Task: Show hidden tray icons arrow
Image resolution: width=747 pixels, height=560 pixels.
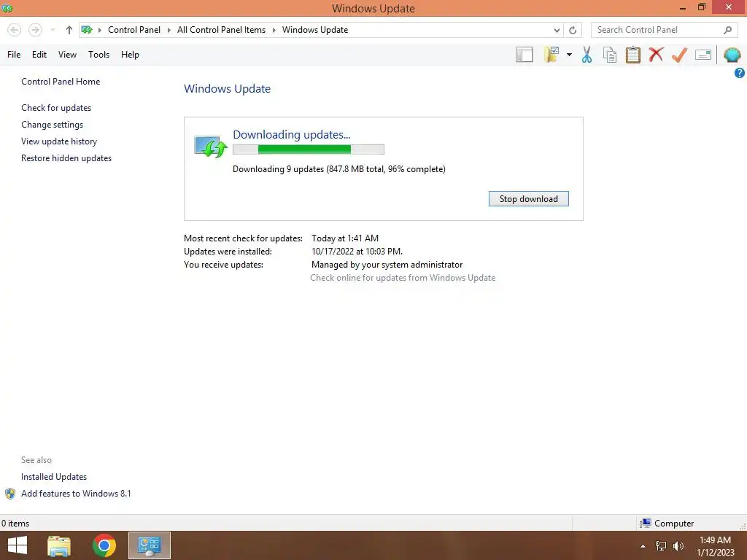Action: point(643,546)
